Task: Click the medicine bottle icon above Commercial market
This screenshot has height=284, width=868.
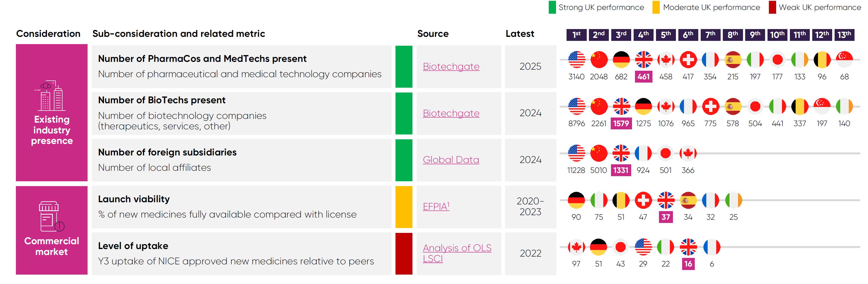Action: (51, 217)
